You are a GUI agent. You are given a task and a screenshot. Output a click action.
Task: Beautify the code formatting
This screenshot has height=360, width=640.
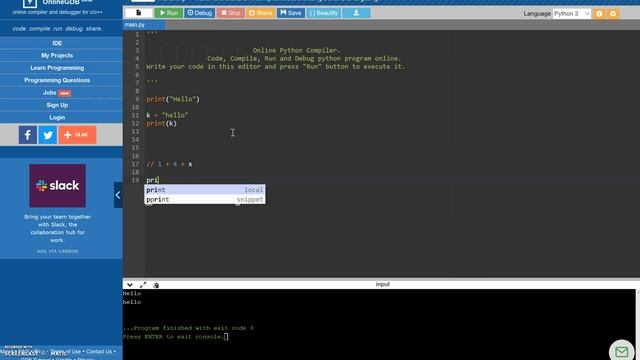coord(324,13)
